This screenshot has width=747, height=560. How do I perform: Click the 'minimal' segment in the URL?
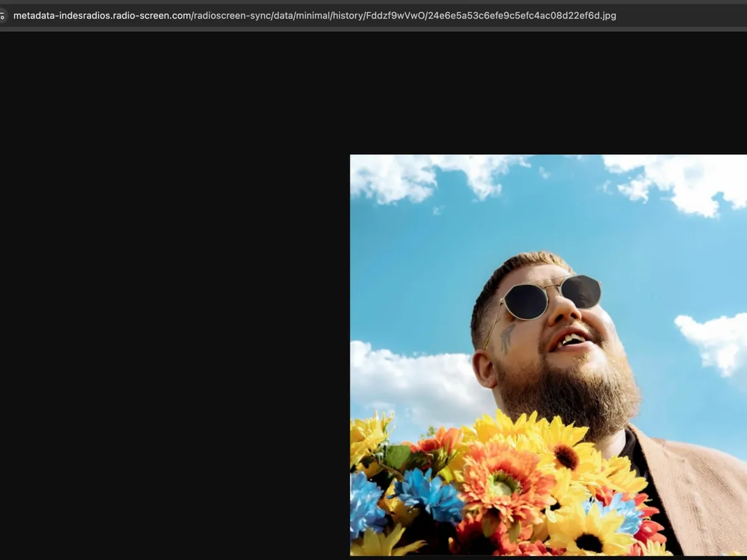312,15
